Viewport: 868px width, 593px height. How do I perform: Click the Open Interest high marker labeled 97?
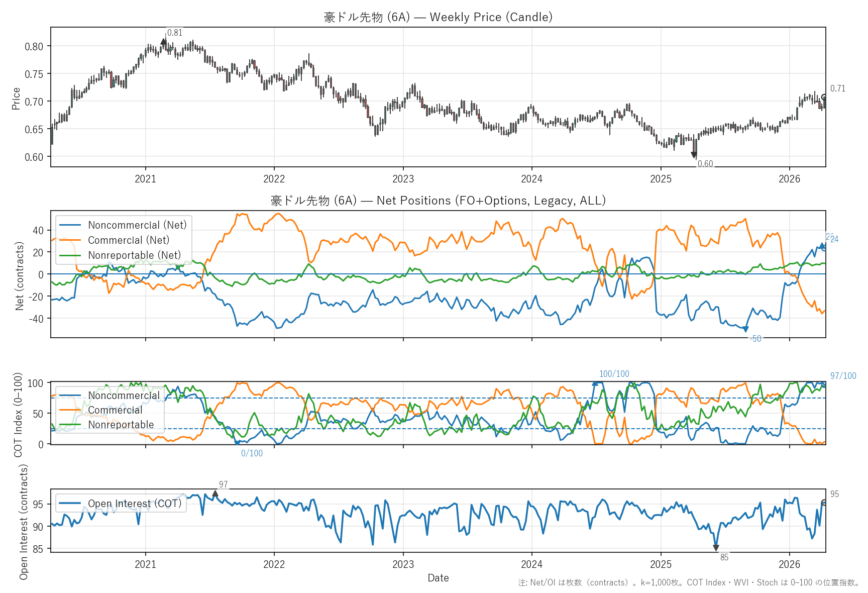[x=215, y=493]
